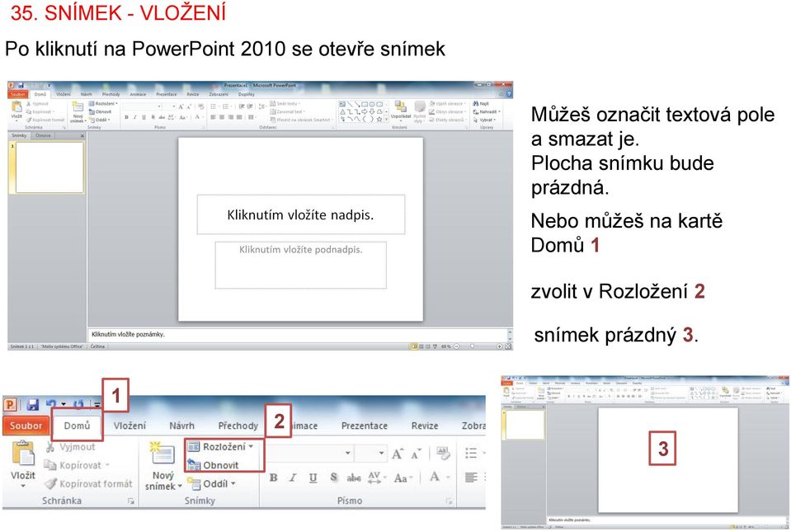Open the Soubor tab in the enlarged ribbon

(26, 426)
